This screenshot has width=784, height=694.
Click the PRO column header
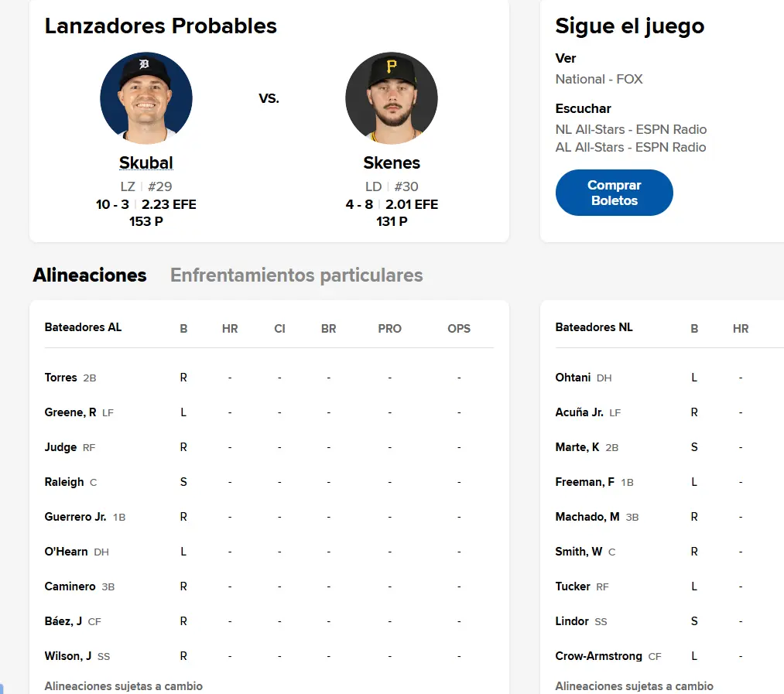point(389,329)
